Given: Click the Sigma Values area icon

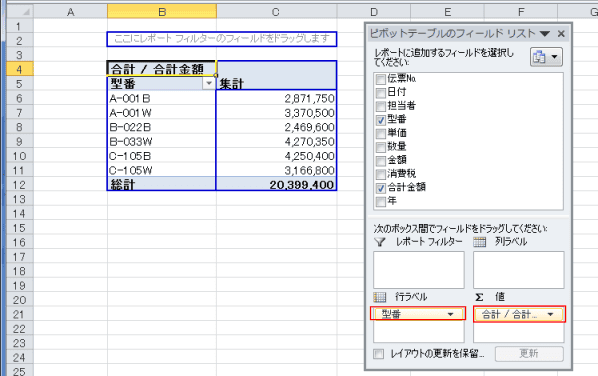Looking at the screenshot, I should pos(479,297).
